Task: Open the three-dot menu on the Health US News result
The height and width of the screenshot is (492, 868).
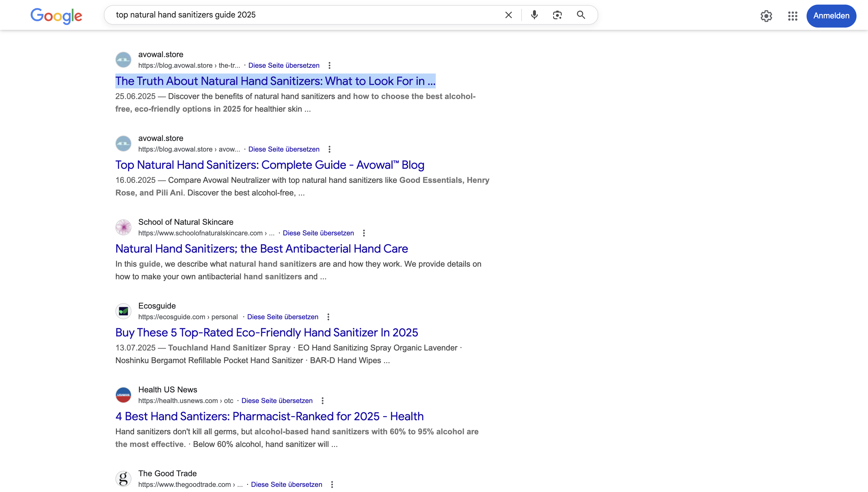Action: [x=322, y=400]
